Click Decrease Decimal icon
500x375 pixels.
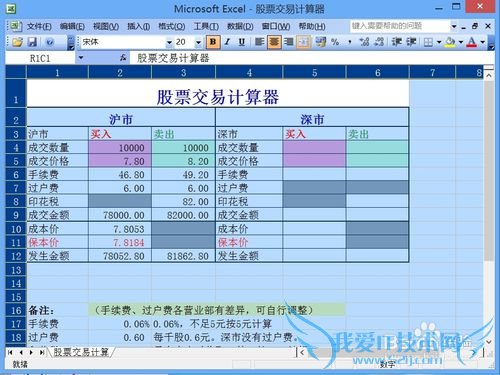coord(379,42)
